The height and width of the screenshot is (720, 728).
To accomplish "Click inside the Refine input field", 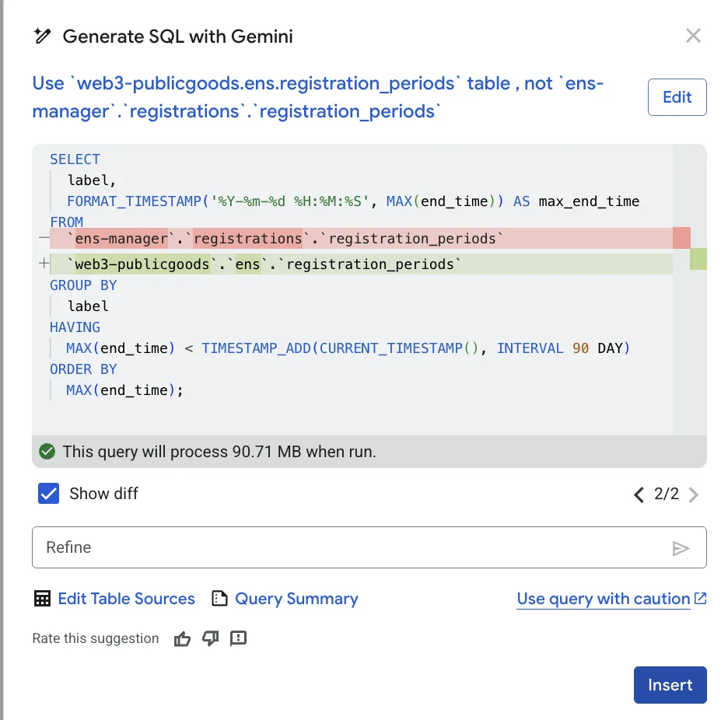I will [x=311, y=547].
